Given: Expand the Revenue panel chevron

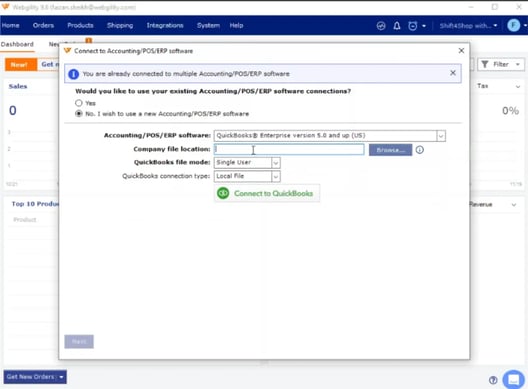Looking at the screenshot, I should coord(514,205).
